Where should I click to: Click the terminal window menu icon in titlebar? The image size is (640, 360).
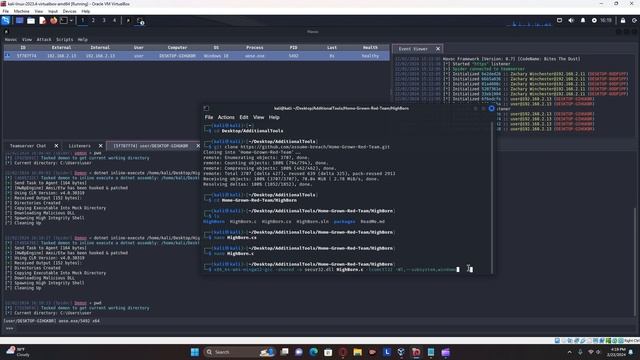pyautogui.click(x=206, y=108)
